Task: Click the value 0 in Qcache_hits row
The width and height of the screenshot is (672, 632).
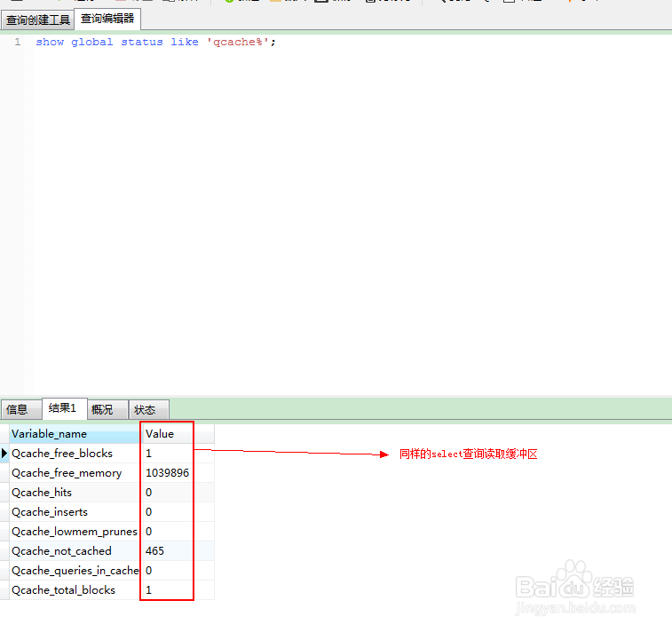Action: pos(149,493)
